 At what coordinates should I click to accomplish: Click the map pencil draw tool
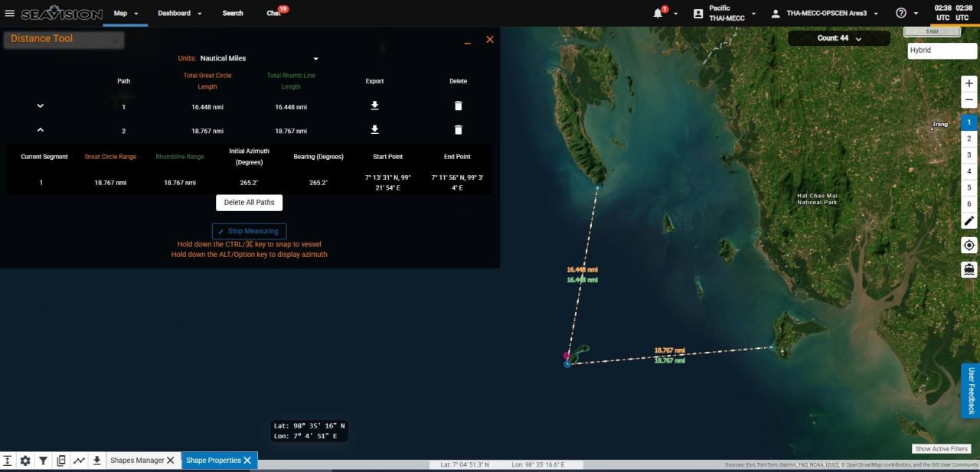coord(969,221)
